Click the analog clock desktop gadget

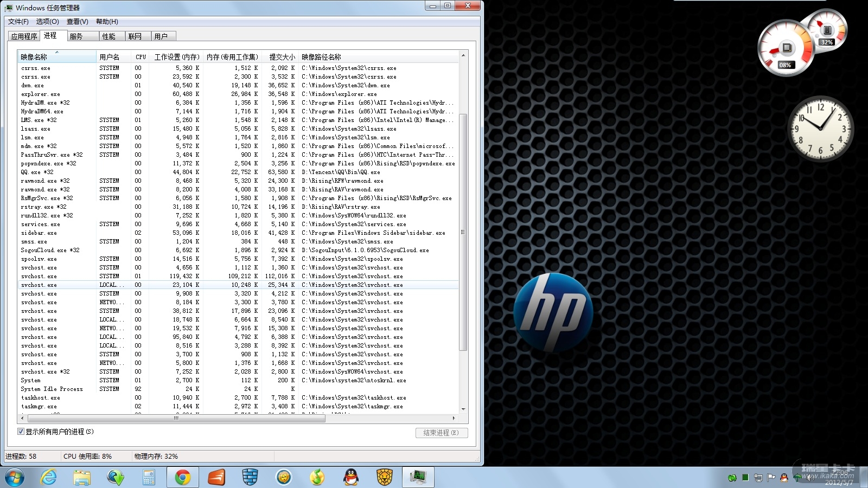[820, 129]
